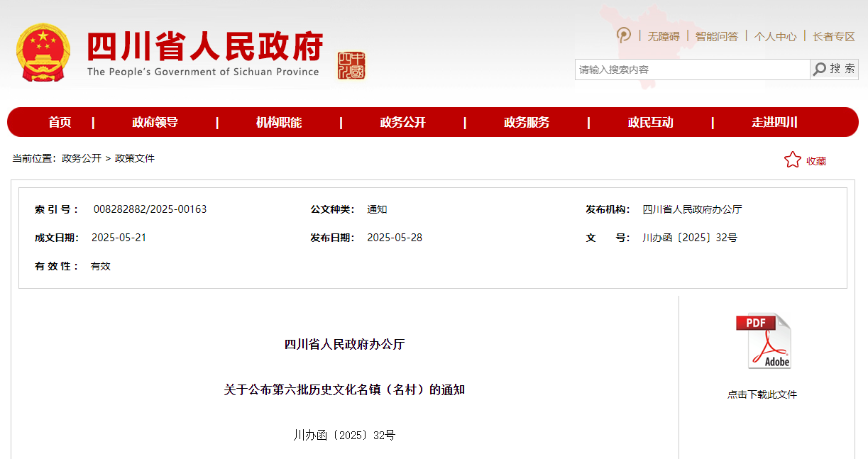Screen dimensions: 868x459
Task: Click publisher value 四川省人民政府办公厅
Action: [692, 209]
